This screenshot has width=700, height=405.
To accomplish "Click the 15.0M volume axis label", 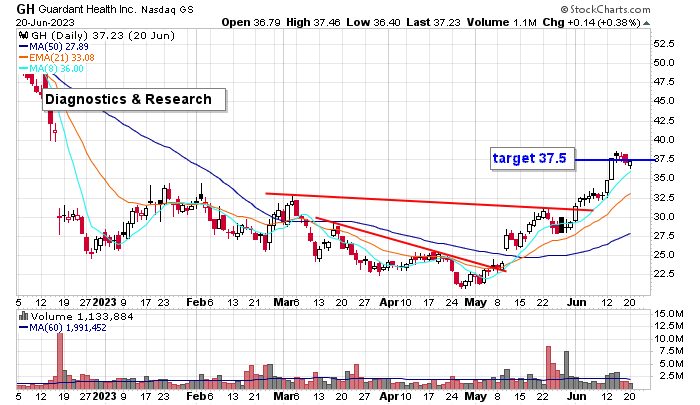I will pos(668,313).
